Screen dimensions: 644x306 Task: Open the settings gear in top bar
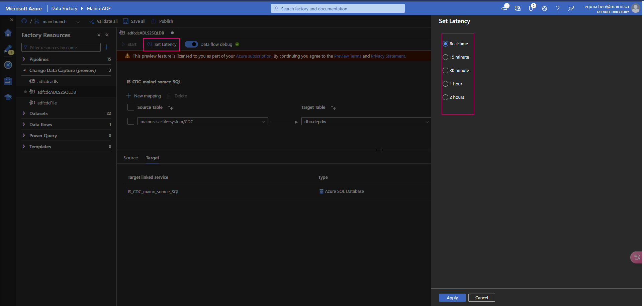point(544,8)
